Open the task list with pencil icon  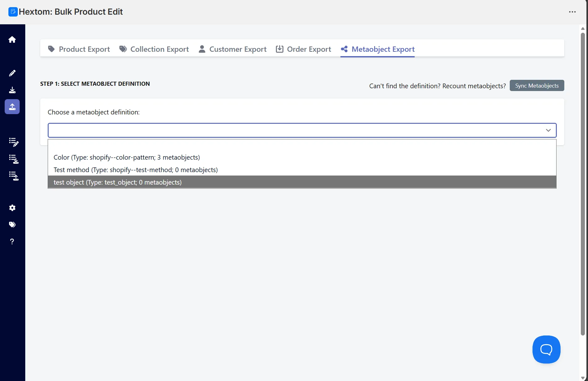point(13,142)
